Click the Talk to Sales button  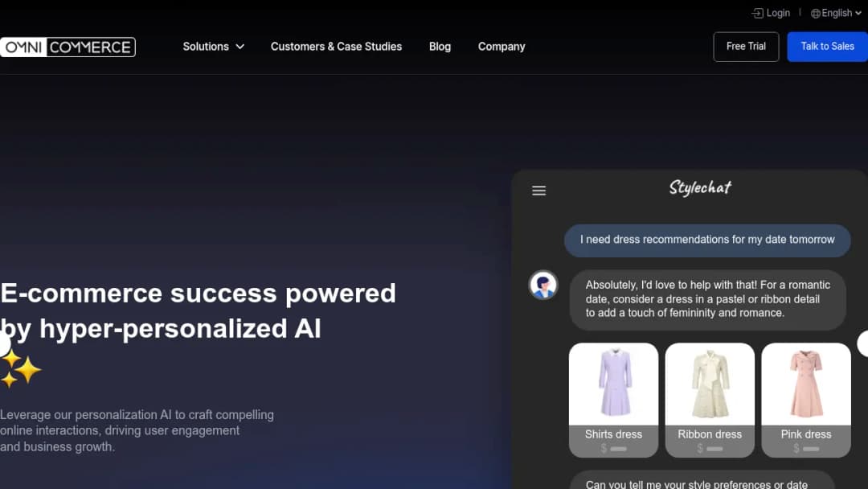[x=827, y=47]
